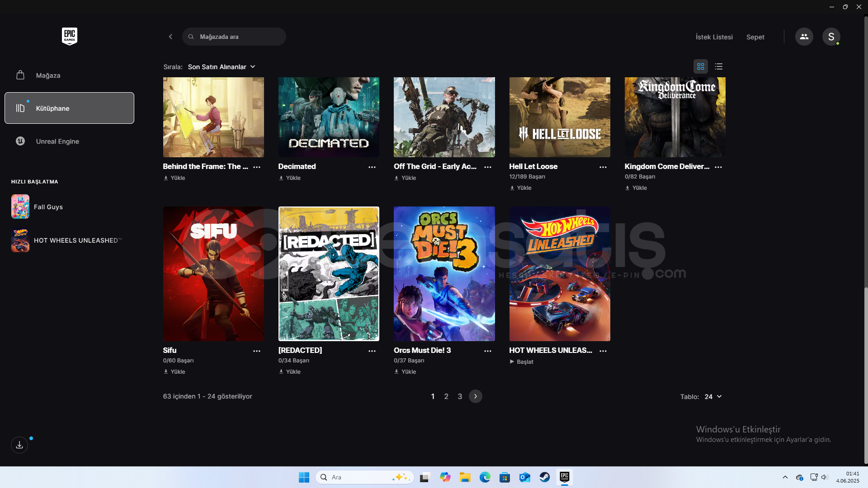Open the downloads icon in sidebar
Screen dimensions: 868x488
(x=19, y=445)
